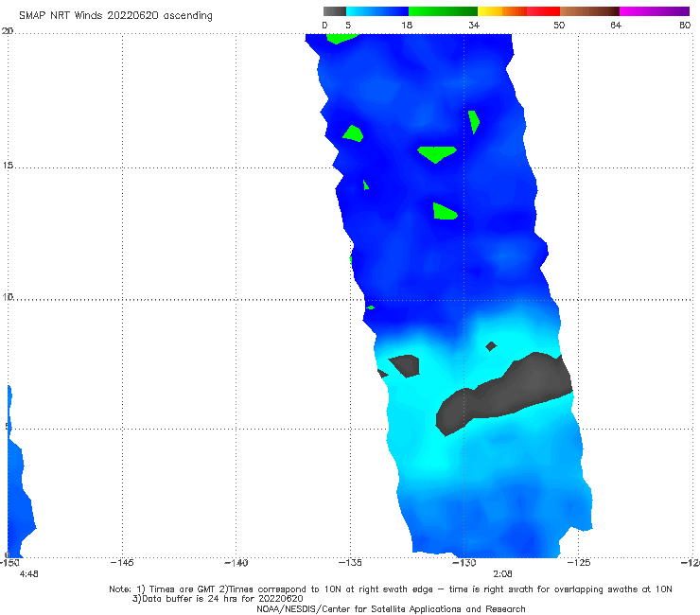Click the longitude label '-145'

tap(122, 563)
